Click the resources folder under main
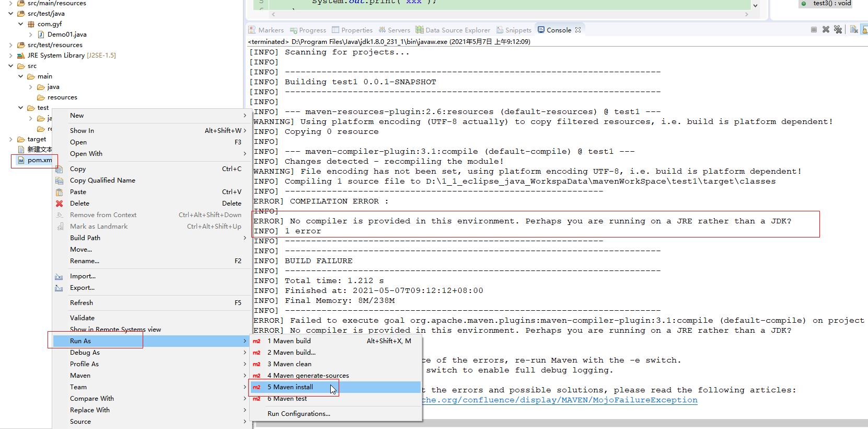The height and width of the screenshot is (429, 868). pyautogui.click(x=62, y=97)
